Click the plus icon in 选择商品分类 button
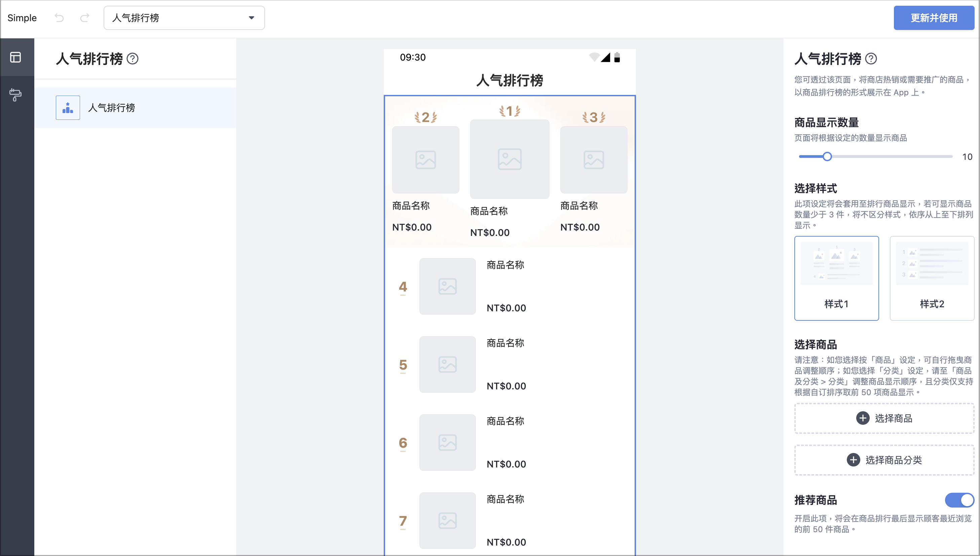 point(853,460)
